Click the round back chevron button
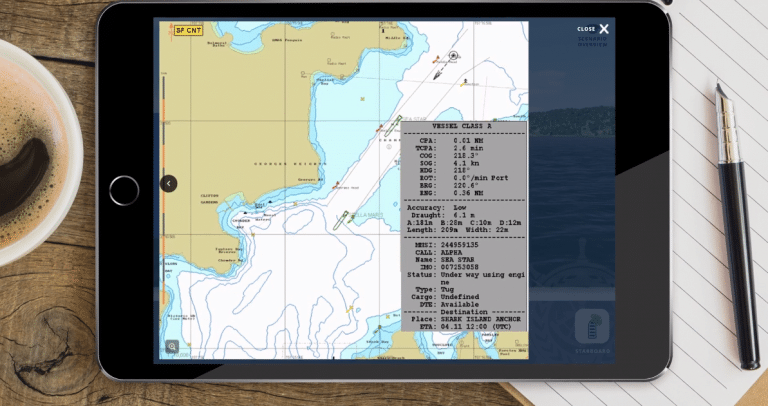The width and height of the screenshot is (768, 406). (x=168, y=184)
